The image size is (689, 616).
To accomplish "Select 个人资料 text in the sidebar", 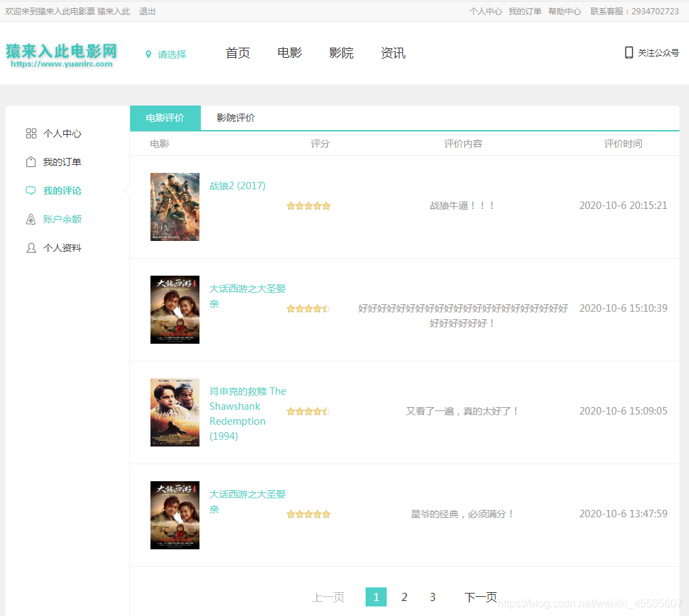I will point(62,248).
